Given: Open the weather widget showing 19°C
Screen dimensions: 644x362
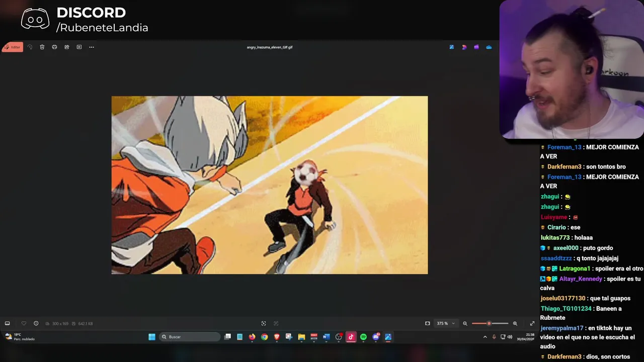Looking at the screenshot, I should click(20, 337).
